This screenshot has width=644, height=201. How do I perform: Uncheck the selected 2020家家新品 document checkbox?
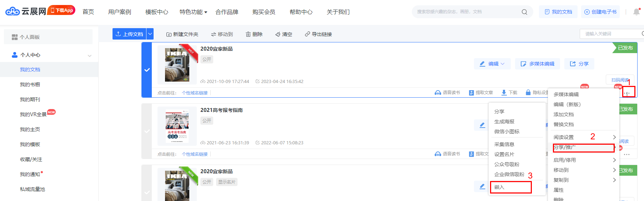coord(147,70)
